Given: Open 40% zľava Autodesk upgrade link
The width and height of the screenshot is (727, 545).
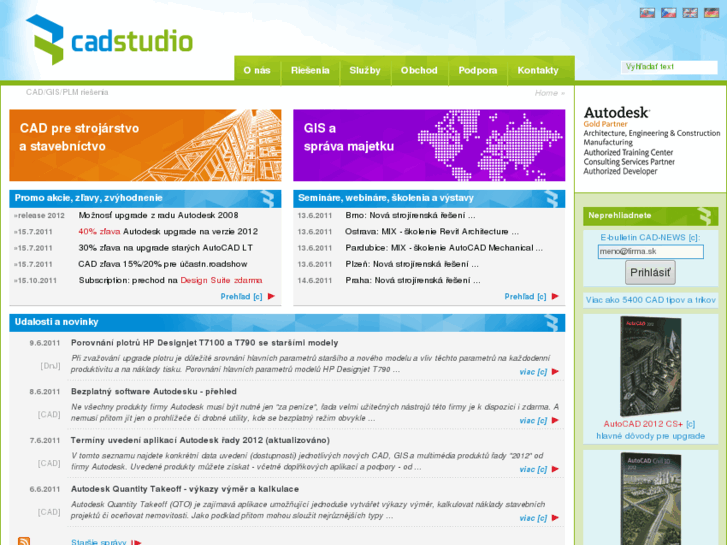Looking at the screenshot, I should click(168, 231).
